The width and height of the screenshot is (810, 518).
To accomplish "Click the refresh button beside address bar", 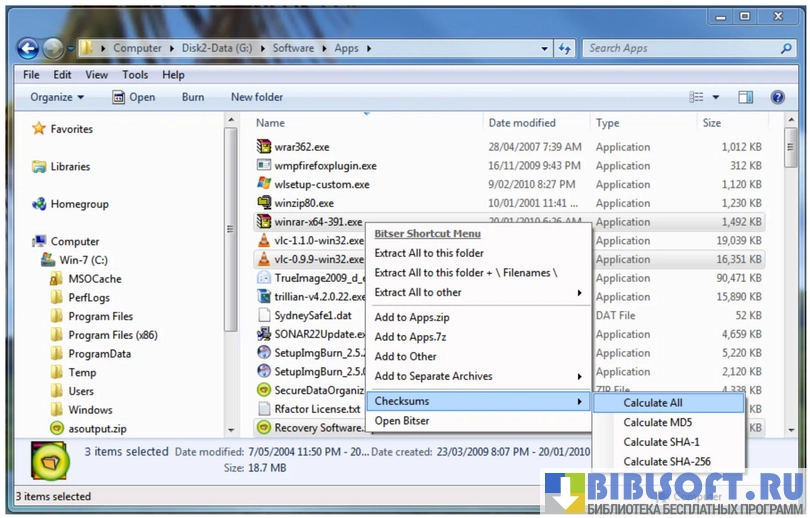I will tap(565, 48).
